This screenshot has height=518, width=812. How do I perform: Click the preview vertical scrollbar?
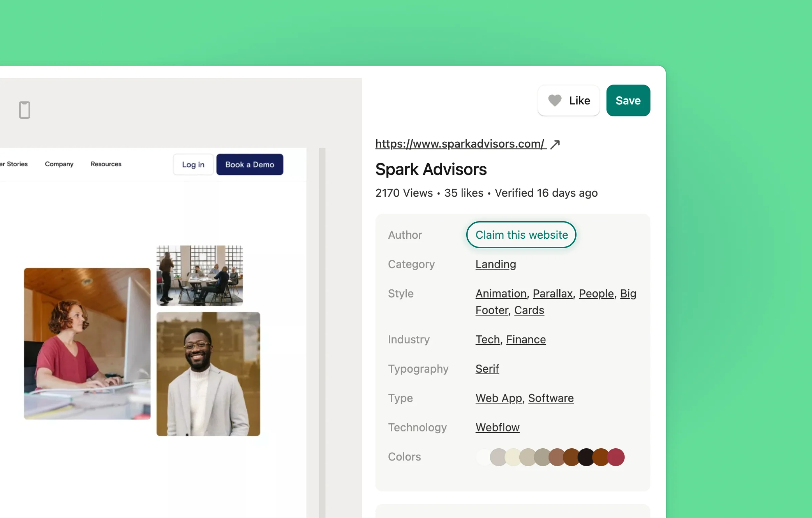[x=322, y=333]
